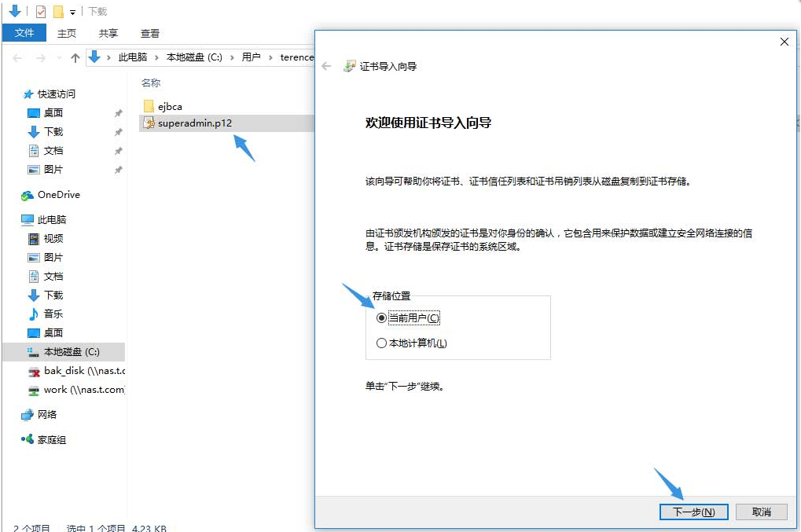
Task: Go back in File Explorer history
Action: click(x=17, y=57)
